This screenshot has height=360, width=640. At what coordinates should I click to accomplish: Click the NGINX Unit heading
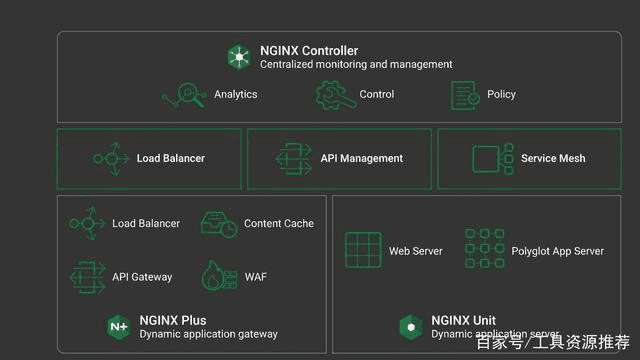[x=463, y=320]
